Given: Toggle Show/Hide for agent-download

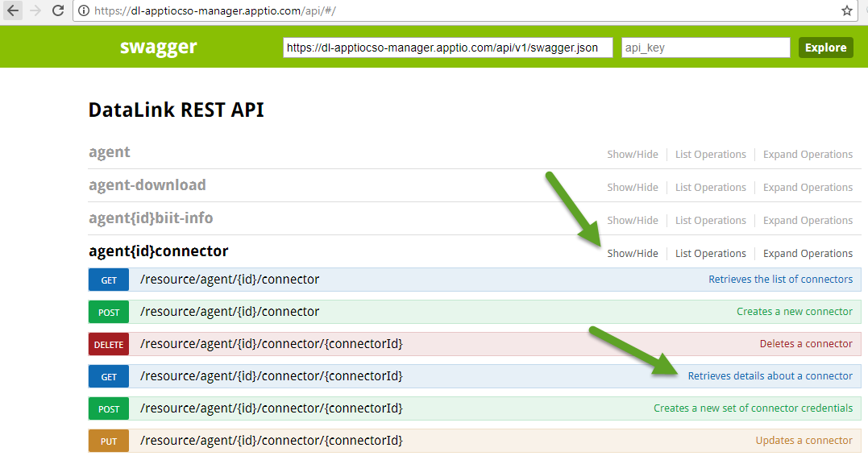Looking at the screenshot, I should tap(633, 188).
